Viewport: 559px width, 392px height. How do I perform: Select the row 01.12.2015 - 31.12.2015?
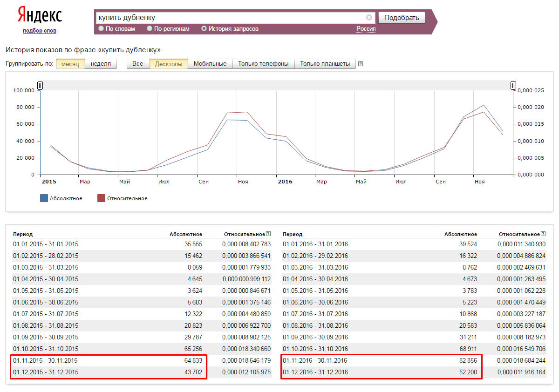click(142, 372)
